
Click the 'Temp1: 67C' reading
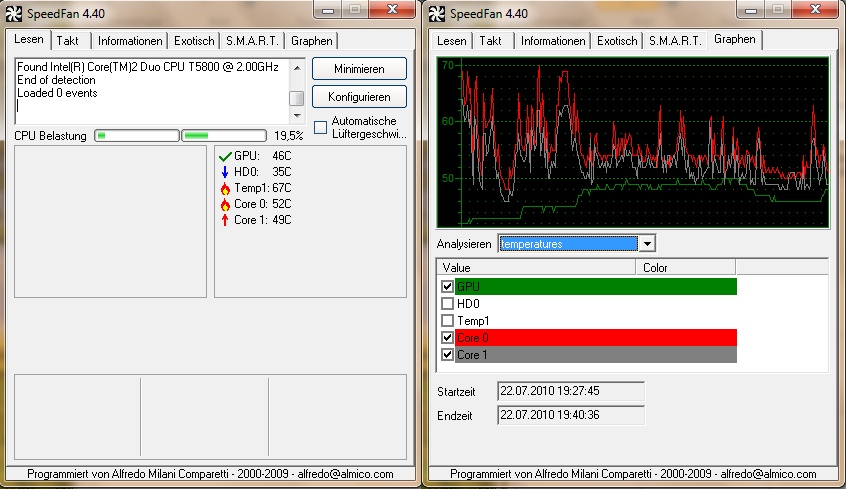click(262, 188)
